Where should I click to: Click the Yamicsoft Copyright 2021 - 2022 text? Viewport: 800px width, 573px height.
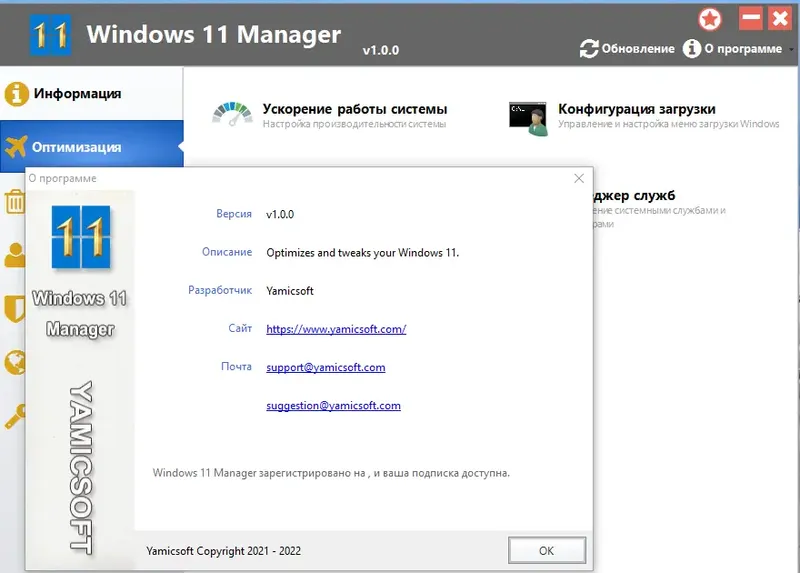click(223, 551)
